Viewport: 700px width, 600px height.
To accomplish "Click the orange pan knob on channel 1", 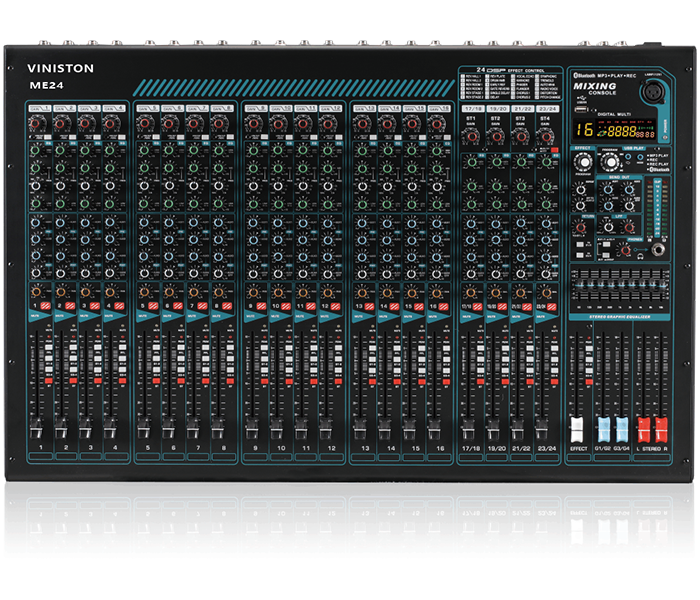I will (x=36, y=291).
